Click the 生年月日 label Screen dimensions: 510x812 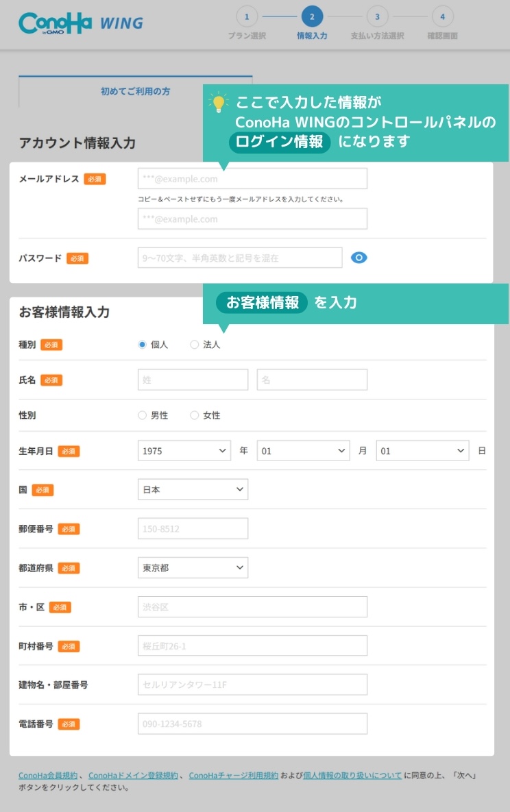[x=36, y=451]
